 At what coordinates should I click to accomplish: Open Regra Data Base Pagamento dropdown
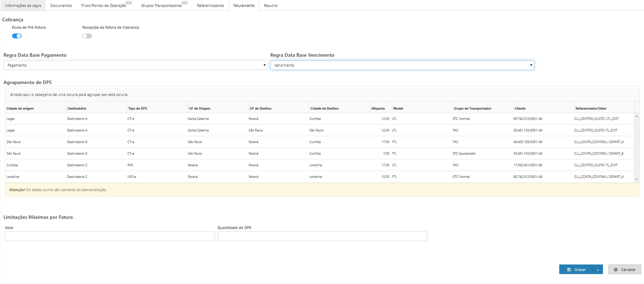tap(136, 65)
